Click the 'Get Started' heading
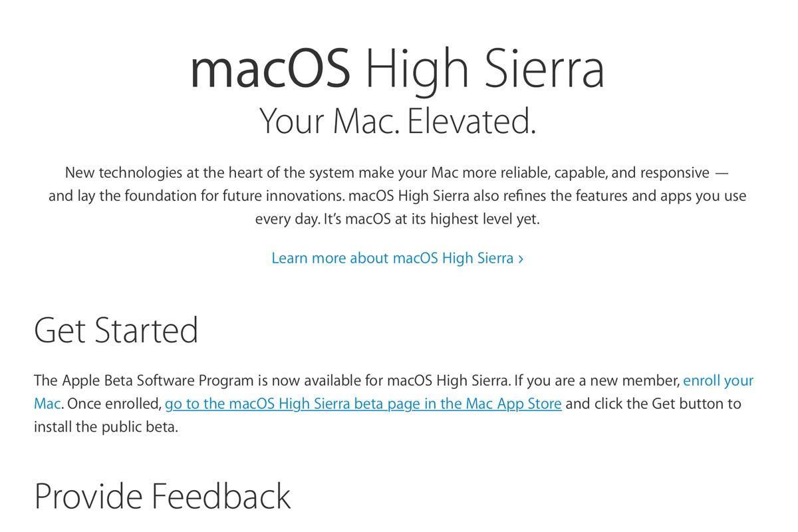The height and width of the screenshot is (532, 798). point(116,330)
